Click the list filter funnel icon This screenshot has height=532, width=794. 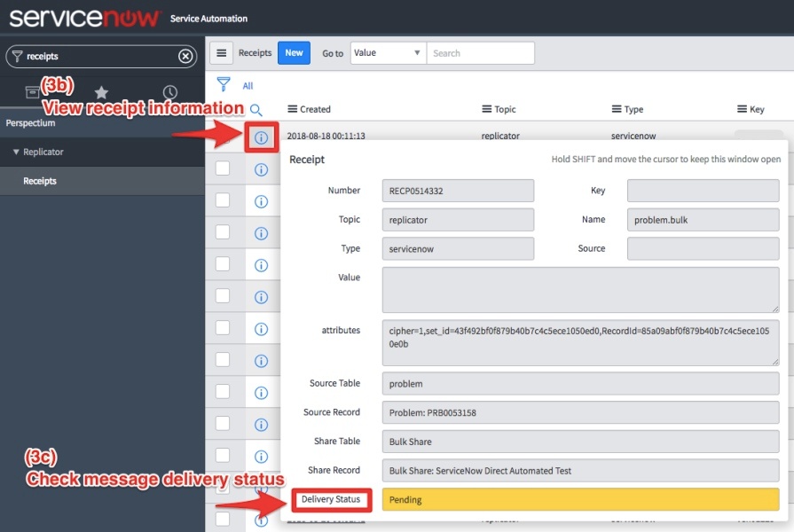coord(224,84)
